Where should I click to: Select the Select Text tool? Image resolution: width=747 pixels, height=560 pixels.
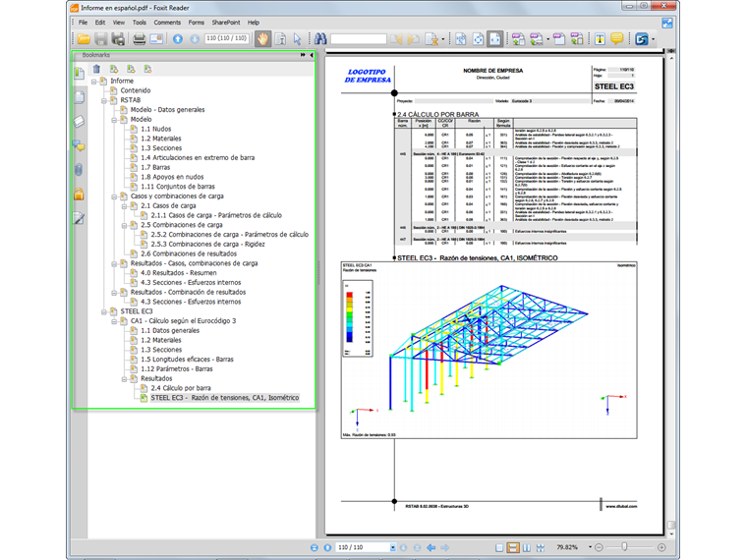coord(280,39)
